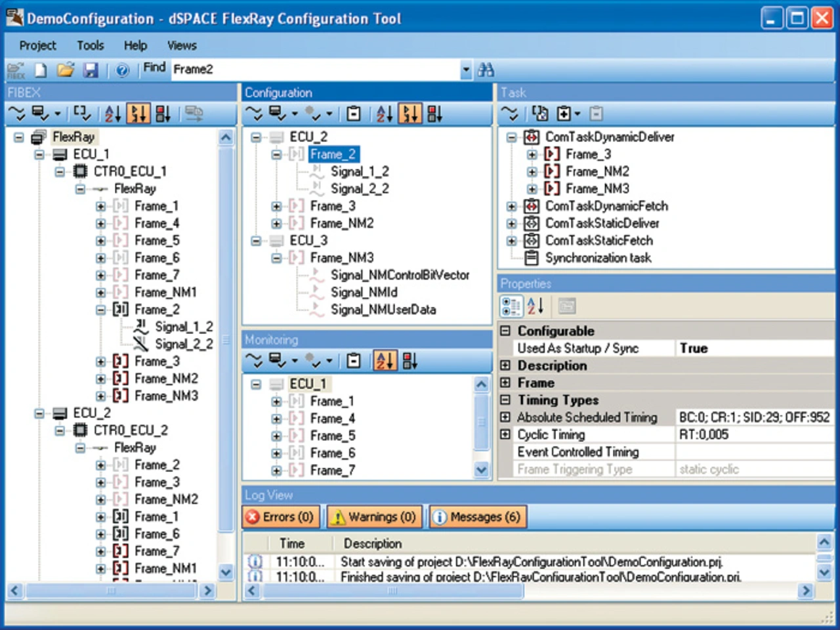840x630 pixels.
Task: Open the Views menu
Action: tap(182, 45)
